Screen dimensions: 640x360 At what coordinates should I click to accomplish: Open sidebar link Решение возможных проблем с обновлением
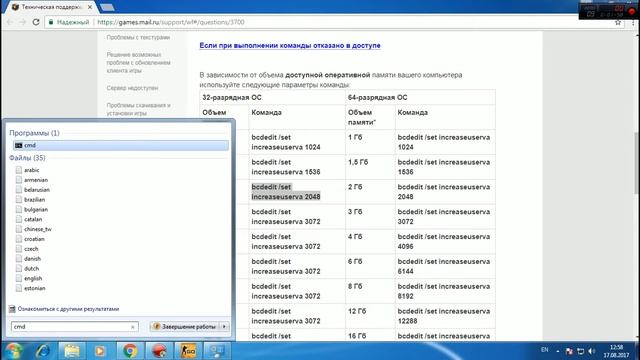point(138,62)
